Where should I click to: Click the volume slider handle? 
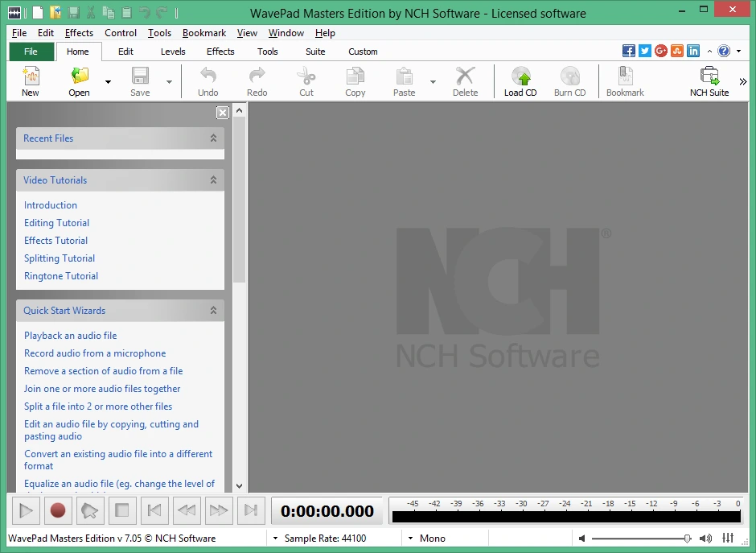pos(688,538)
